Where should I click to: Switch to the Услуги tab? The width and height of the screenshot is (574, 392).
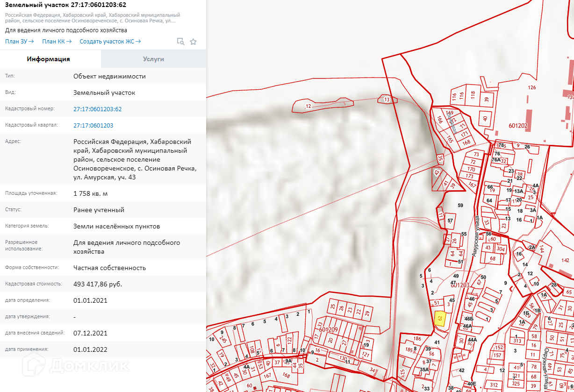pos(153,59)
